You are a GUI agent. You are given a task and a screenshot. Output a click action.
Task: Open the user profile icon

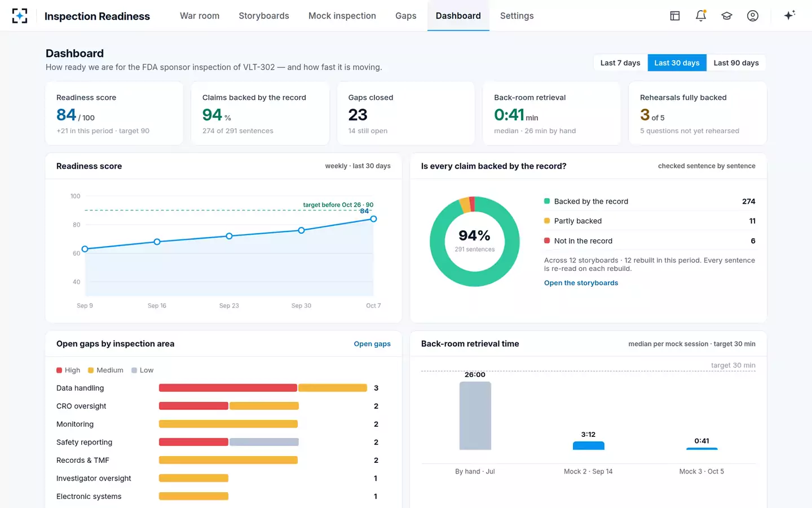pos(753,16)
